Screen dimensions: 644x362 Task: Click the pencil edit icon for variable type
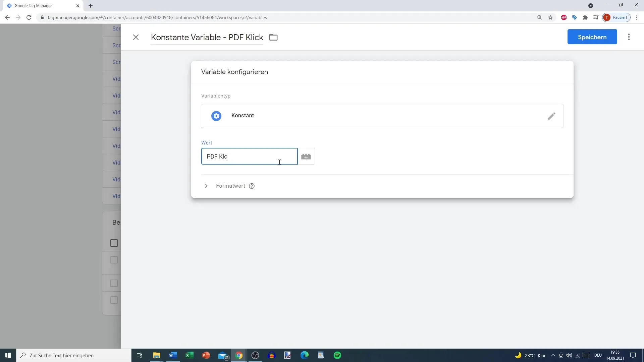(x=552, y=116)
